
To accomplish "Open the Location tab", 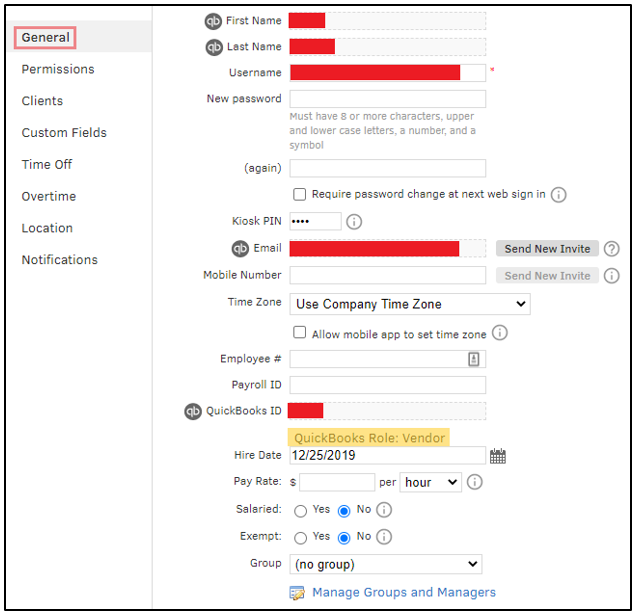I will pyautogui.click(x=47, y=228).
